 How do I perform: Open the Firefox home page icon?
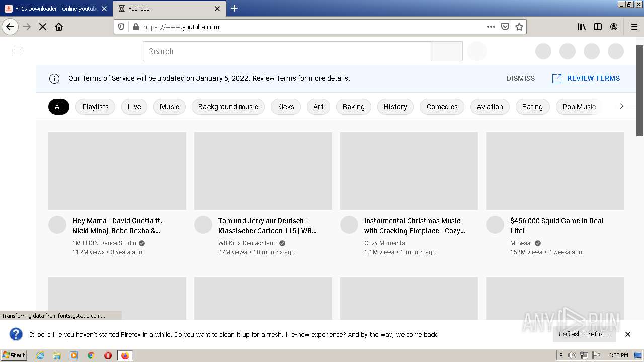coord(59,27)
